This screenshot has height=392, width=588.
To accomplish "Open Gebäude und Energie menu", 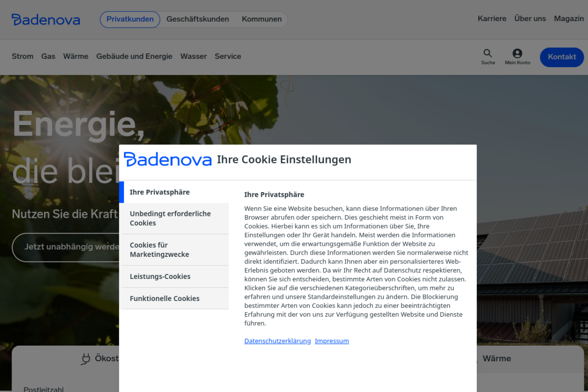I will (x=134, y=57).
